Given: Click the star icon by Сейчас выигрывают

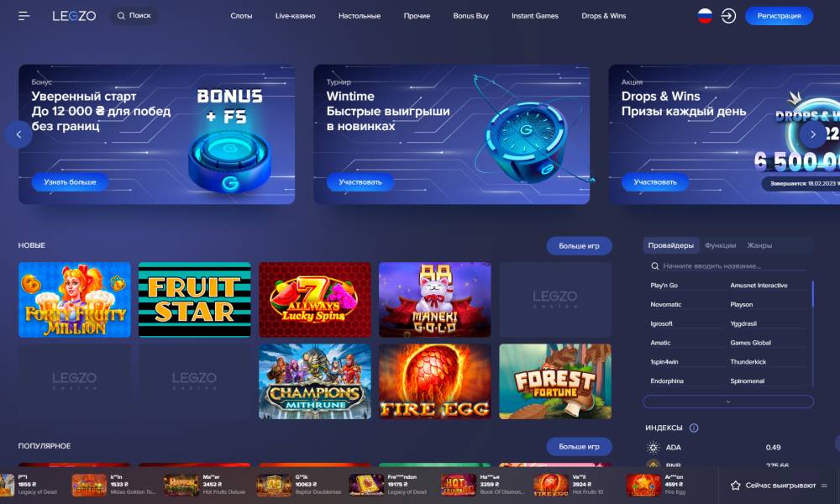Looking at the screenshot, I should 736,486.
